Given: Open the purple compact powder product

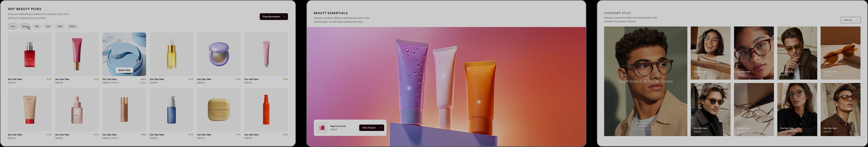Looking at the screenshot, I should pos(219,54).
